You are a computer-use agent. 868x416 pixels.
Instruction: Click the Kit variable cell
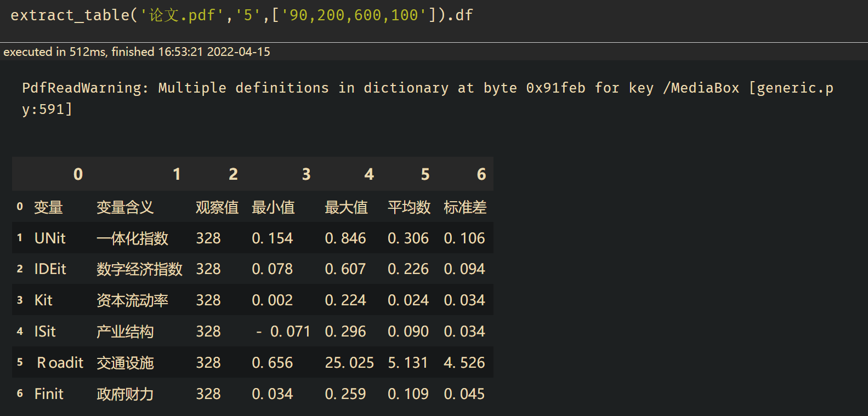(43, 300)
